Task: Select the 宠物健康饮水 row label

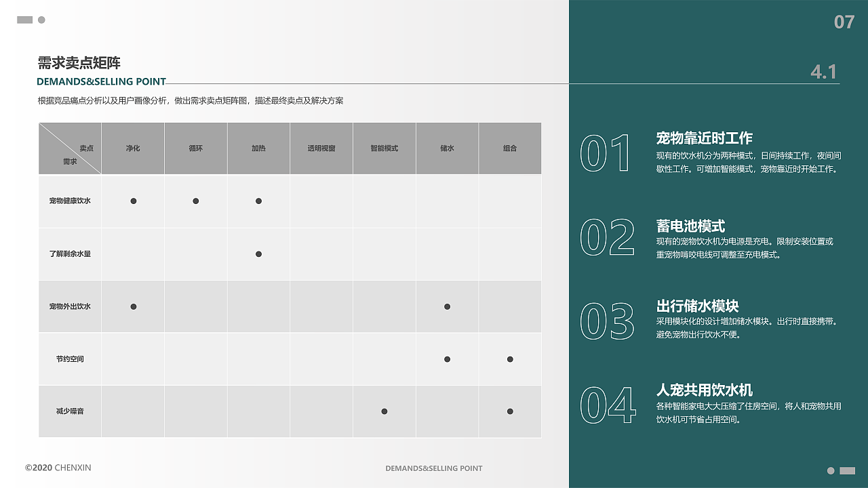Action: point(70,201)
